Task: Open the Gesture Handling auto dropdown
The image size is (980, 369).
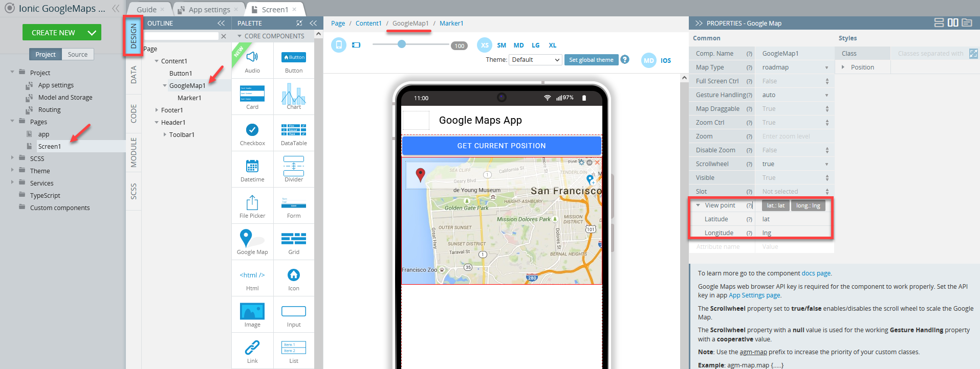Action: (795, 95)
